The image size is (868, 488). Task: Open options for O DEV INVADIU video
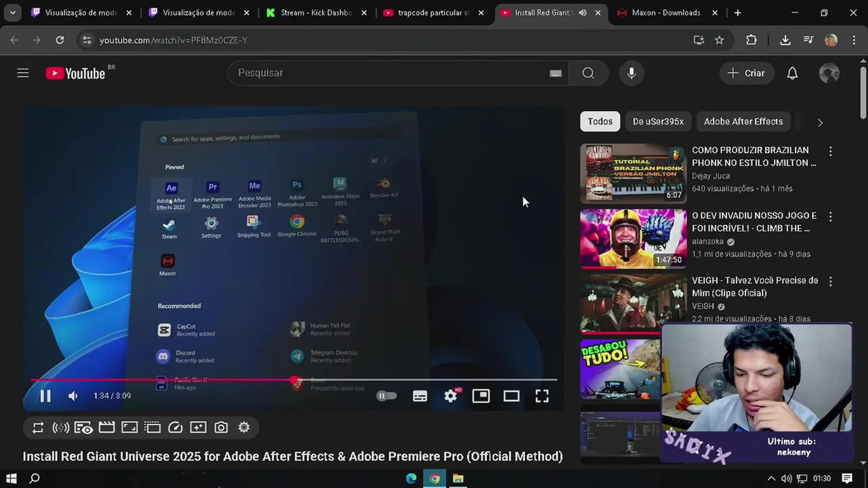831,217
